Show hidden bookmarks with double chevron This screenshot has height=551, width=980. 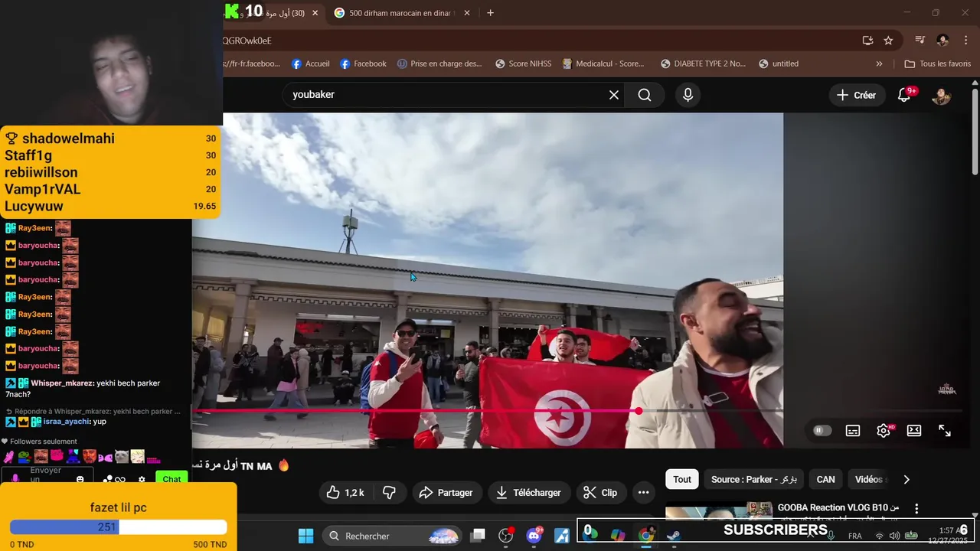[x=879, y=64]
